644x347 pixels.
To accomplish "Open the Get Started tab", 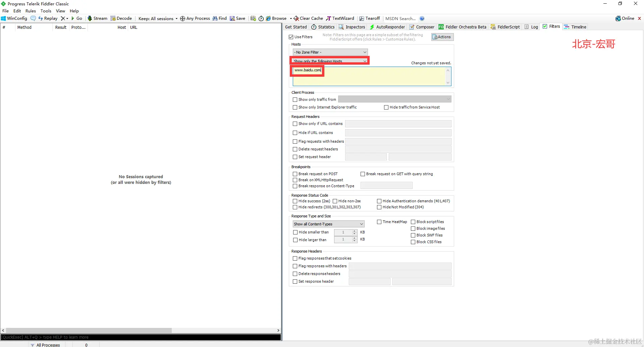I will pos(296,27).
